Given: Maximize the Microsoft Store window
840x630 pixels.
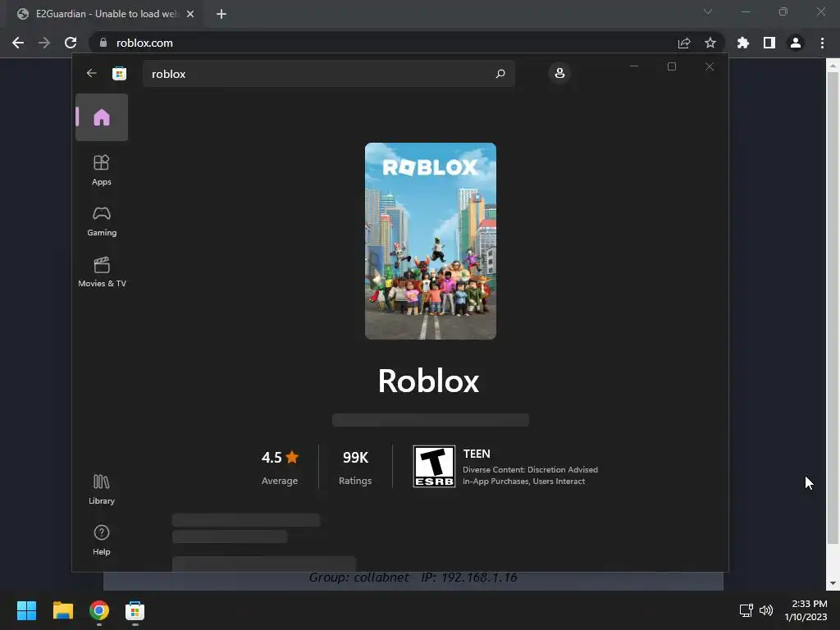Looking at the screenshot, I should [x=672, y=66].
